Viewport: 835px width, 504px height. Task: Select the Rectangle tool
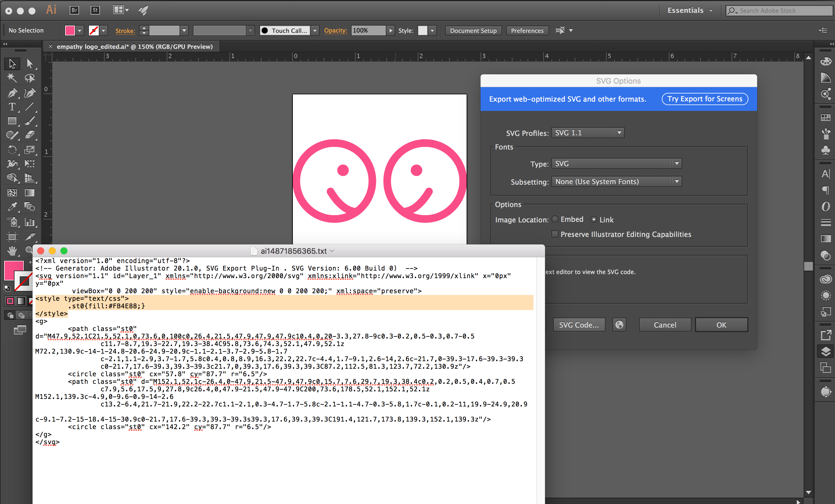point(12,121)
